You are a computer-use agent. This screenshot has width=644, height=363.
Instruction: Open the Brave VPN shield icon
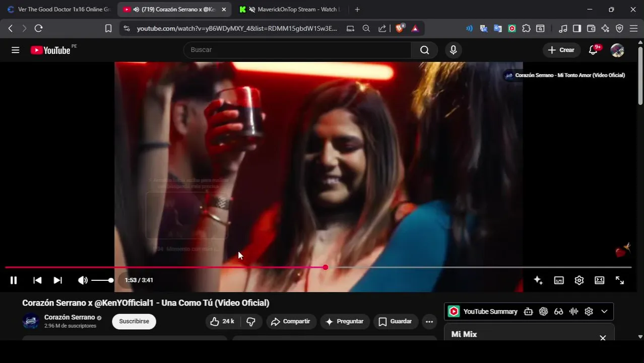coord(619,29)
